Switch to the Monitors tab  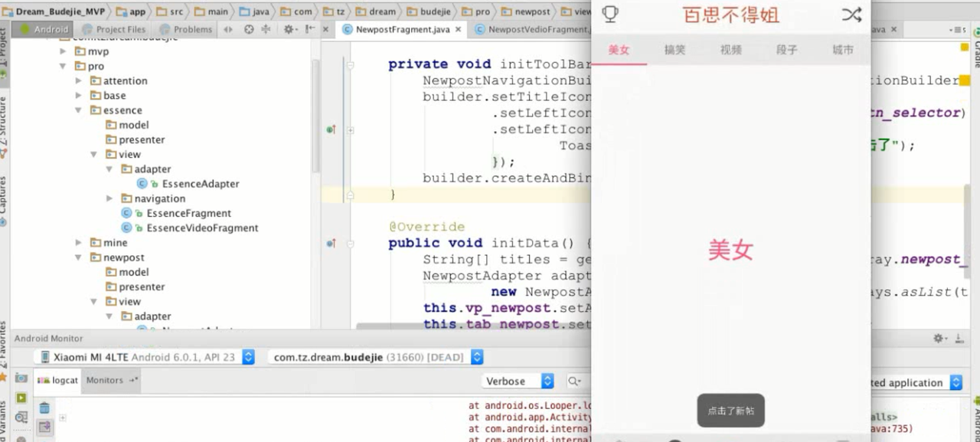111,380
